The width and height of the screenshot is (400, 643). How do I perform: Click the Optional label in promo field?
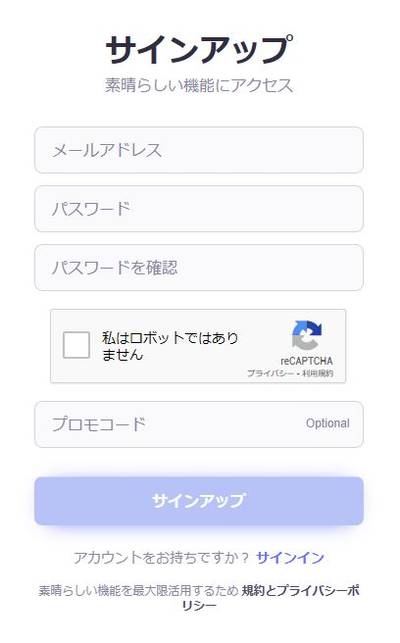pyautogui.click(x=327, y=423)
